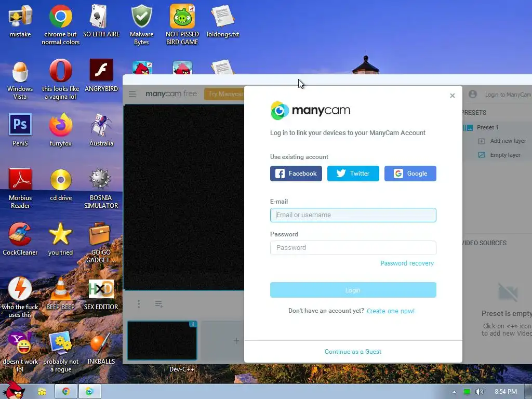Image resolution: width=532 pixels, height=399 pixels.
Task: Choose Continue as a Guest
Action: (353, 352)
